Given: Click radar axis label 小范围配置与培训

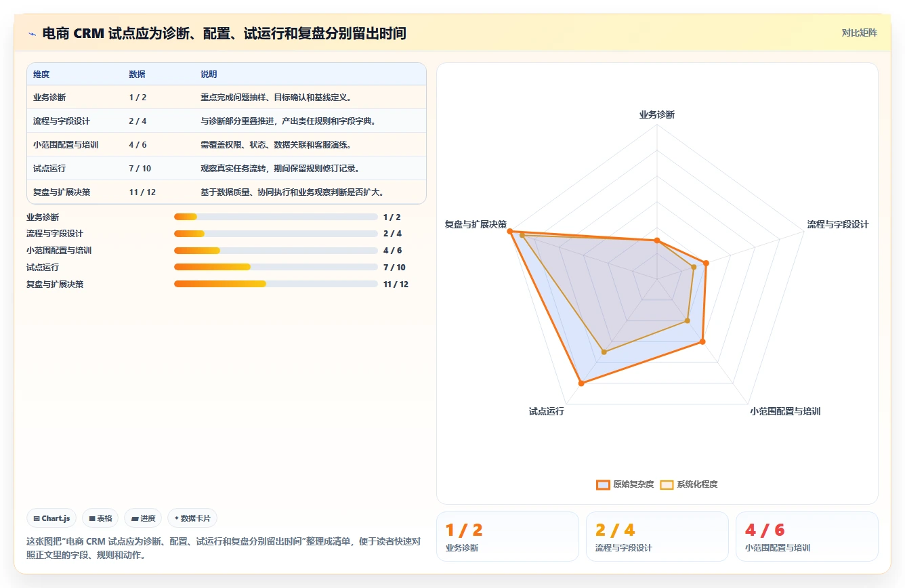Looking at the screenshot, I should (x=785, y=411).
